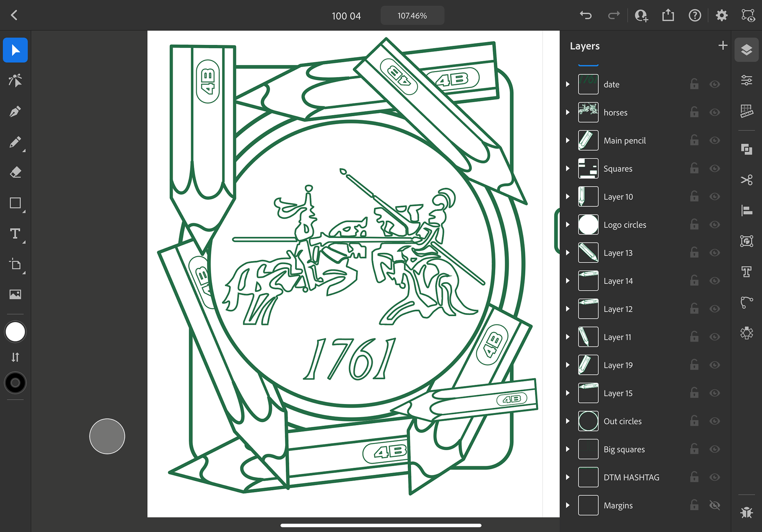
Task: Select the Selection arrow tool
Action: pos(15,50)
